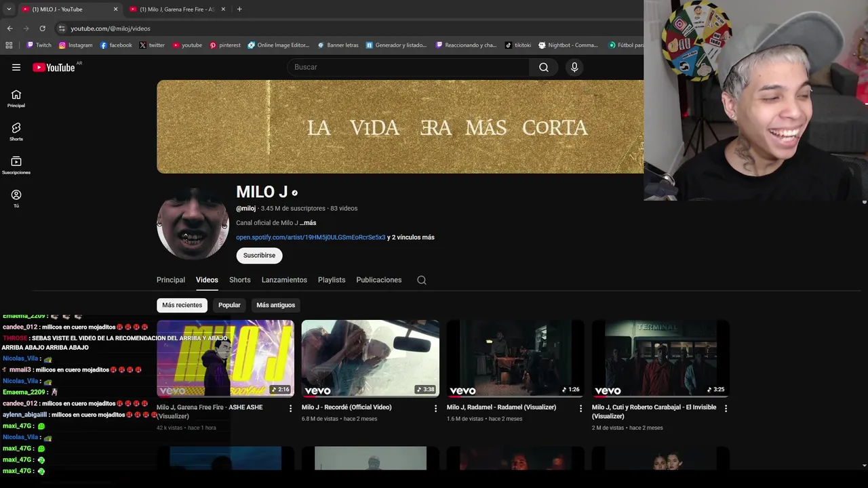This screenshot has width=868, height=488.
Task: Open Online Image Editor bookmark
Action: [279, 45]
